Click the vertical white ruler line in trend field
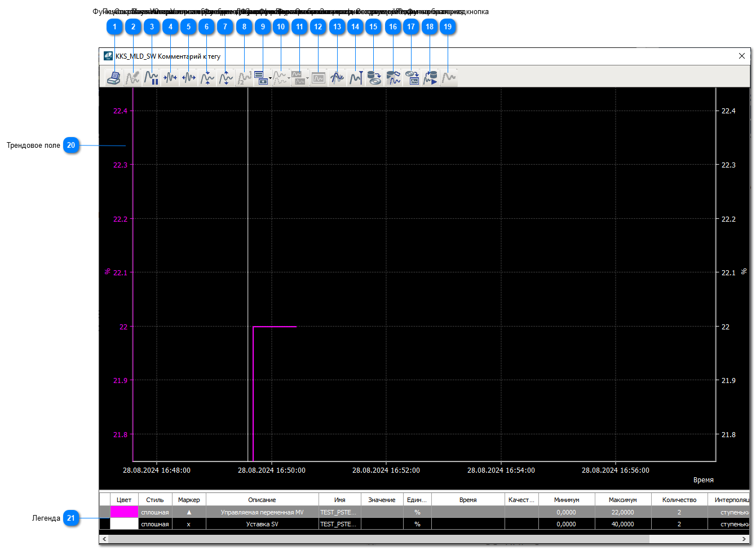Viewport: 756px width, 550px height. coord(247,274)
